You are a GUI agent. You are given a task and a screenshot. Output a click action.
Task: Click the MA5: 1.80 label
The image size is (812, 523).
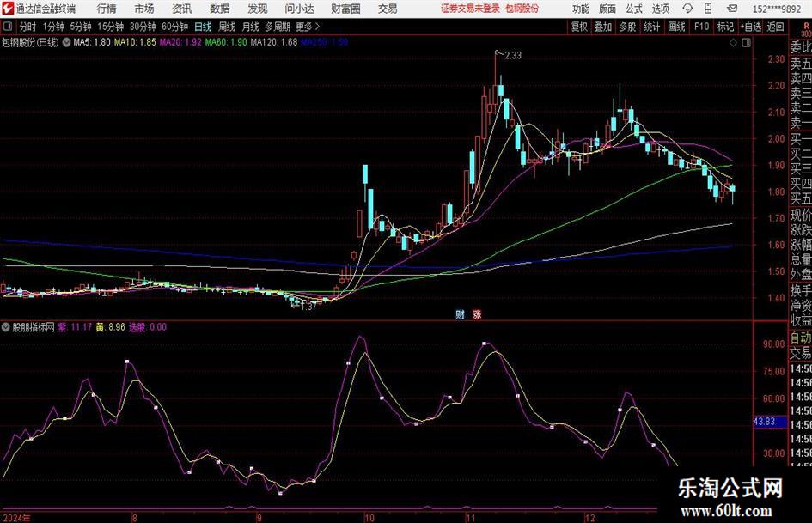pos(92,42)
